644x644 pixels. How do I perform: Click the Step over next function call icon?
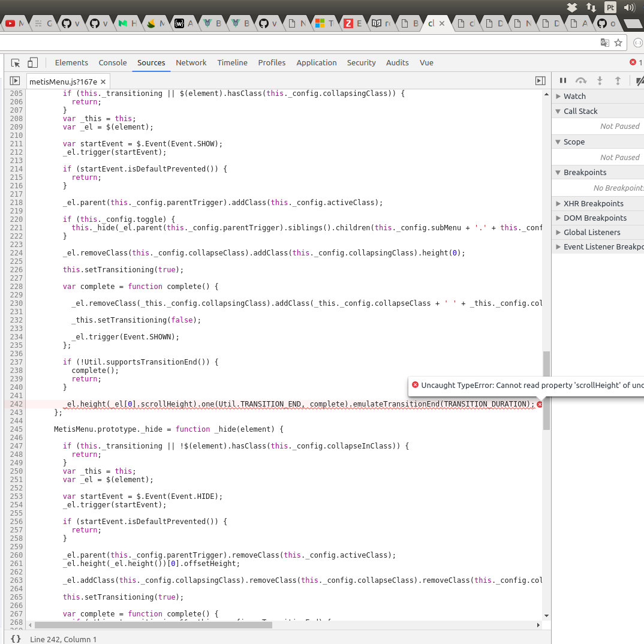pyautogui.click(x=580, y=80)
